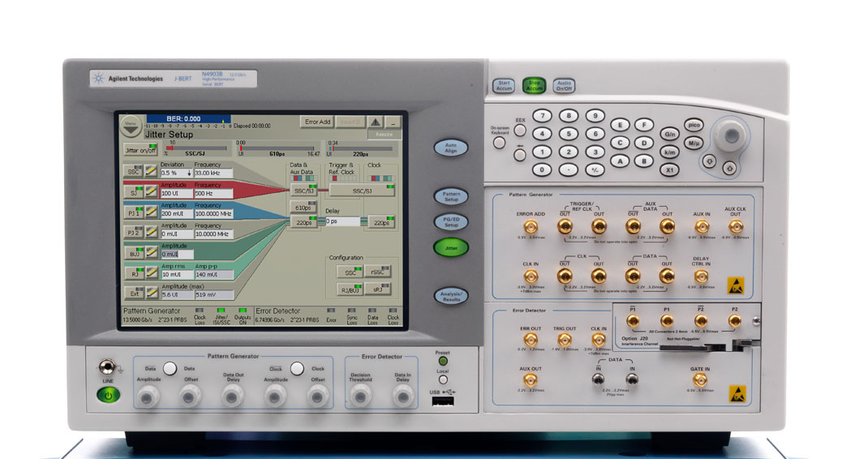Push the backspace key under EEX
The image size is (868, 459).
pyautogui.click(x=520, y=156)
